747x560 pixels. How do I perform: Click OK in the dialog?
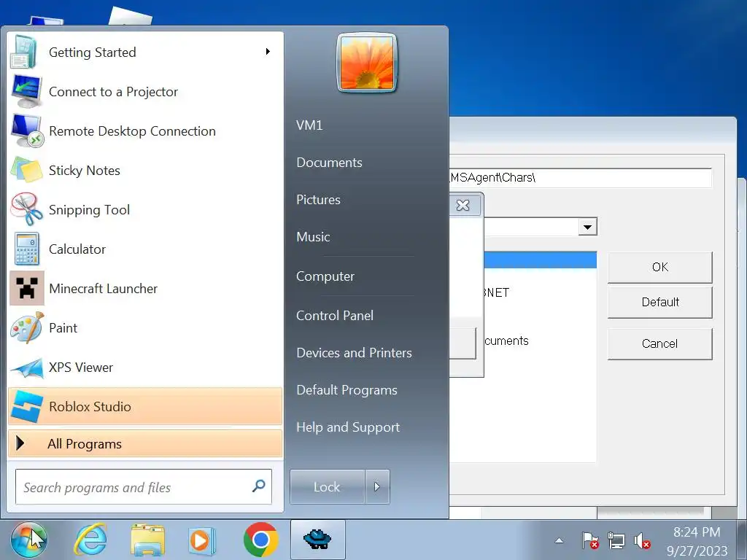click(x=659, y=267)
